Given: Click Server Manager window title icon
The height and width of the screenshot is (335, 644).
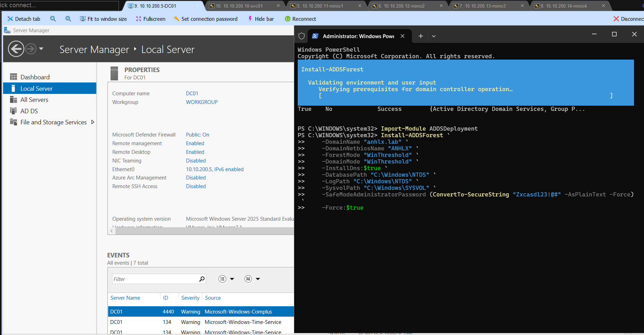Looking at the screenshot, I should [x=7, y=30].
